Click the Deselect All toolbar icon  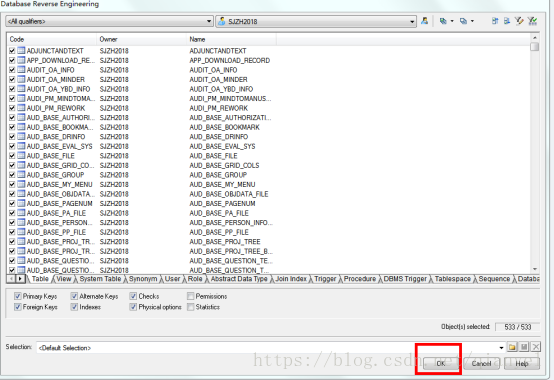(463, 21)
